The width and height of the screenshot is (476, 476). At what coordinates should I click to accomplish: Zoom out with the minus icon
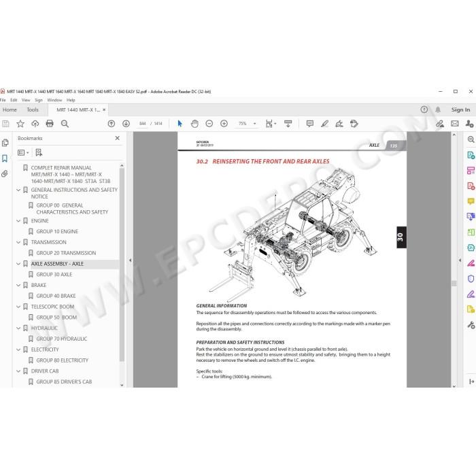coord(209,124)
